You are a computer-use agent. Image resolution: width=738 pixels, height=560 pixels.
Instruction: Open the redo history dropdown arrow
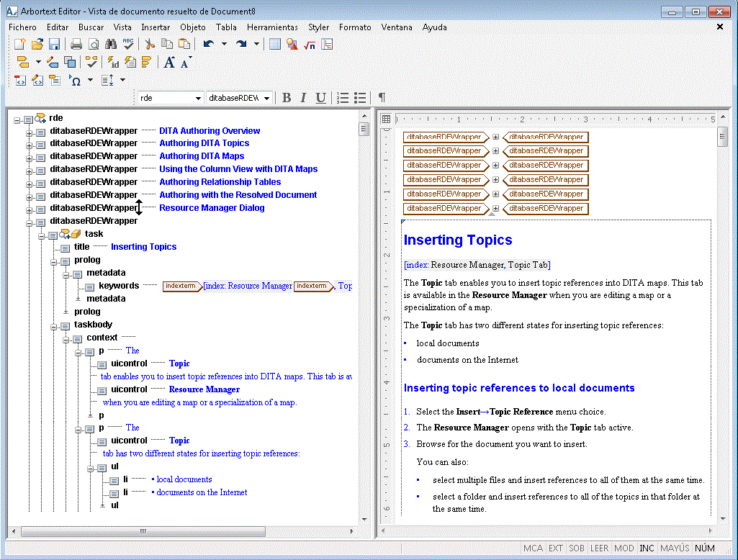(x=256, y=44)
